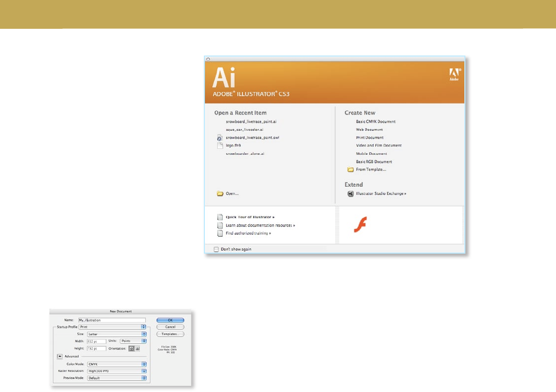Select portrait orientation in New Document
Screen dimensions: 556x392
tap(132, 349)
